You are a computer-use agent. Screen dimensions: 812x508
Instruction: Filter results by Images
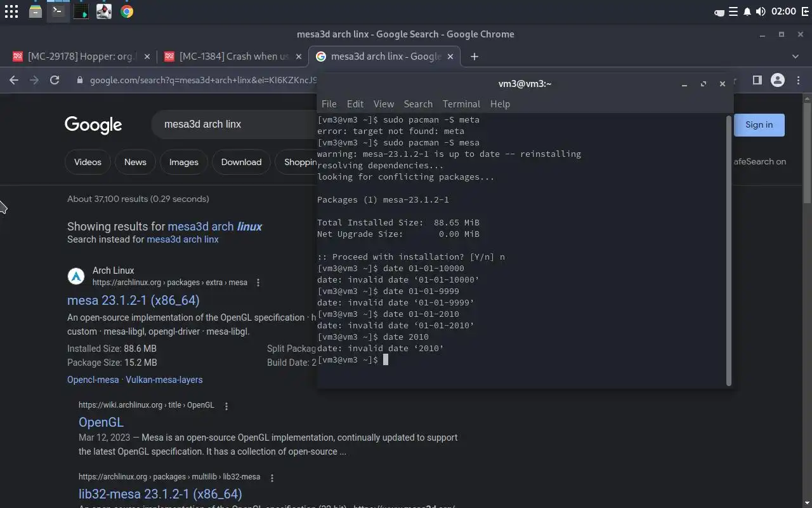[x=184, y=162]
